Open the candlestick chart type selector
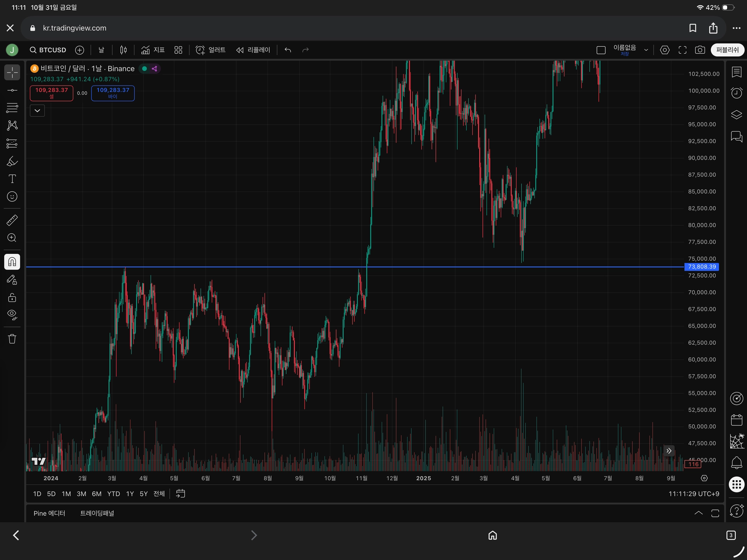 (x=123, y=50)
